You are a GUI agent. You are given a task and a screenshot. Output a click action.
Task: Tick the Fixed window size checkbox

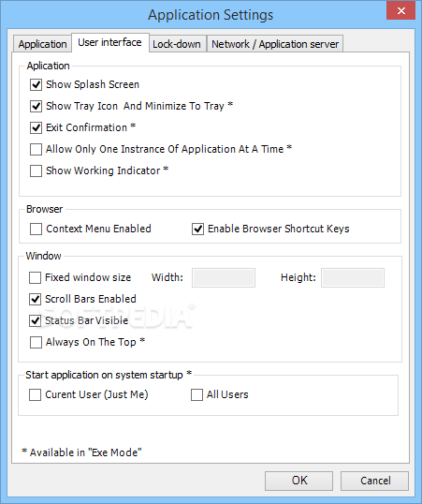click(x=35, y=277)
